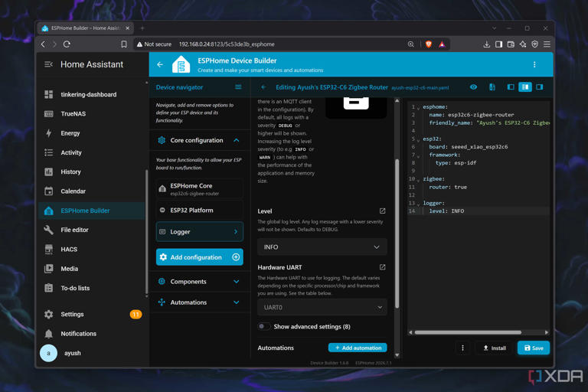Click the browser bookmark icon
588x392 pixels.
(124, 44)
